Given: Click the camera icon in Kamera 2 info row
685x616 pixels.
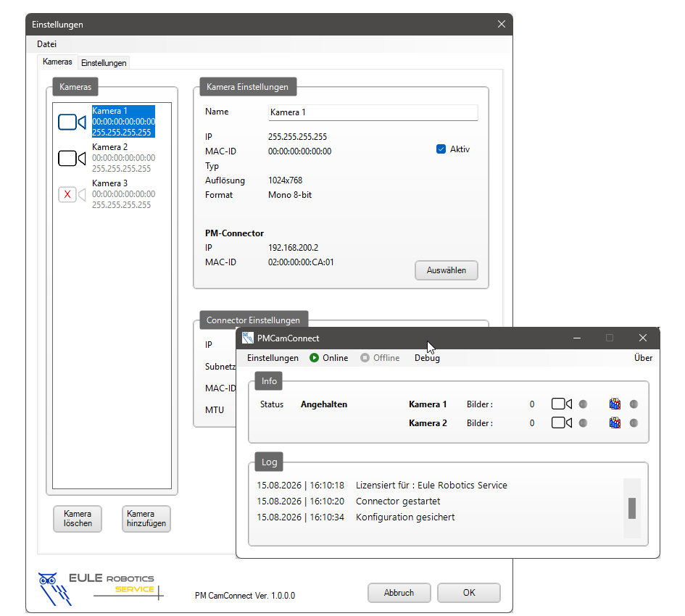Looking at the screenshot, I should (x=561, y=423).
